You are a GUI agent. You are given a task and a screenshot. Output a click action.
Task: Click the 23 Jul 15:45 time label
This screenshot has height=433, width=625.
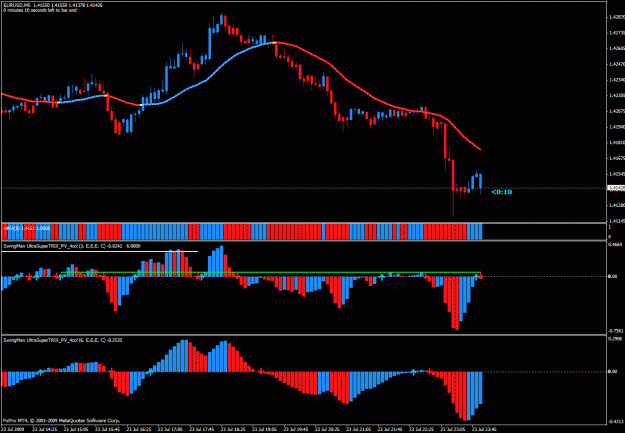(x=106, y=429)
